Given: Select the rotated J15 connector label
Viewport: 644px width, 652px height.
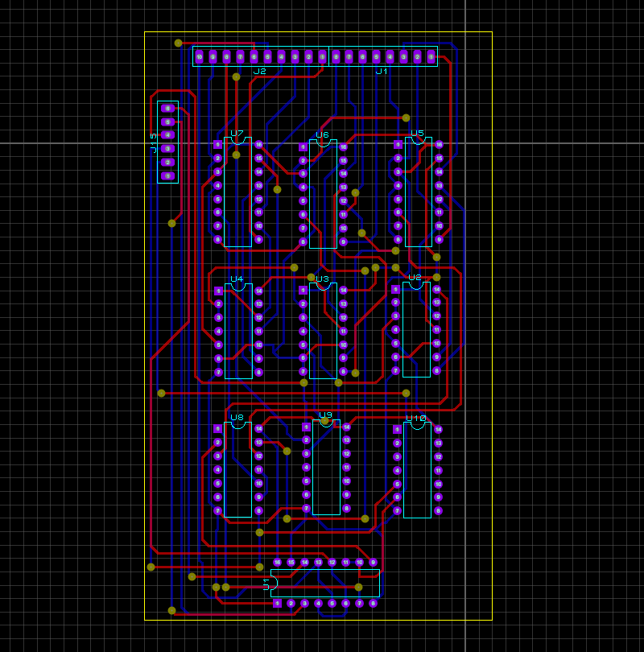Looking at the screenshot, I should click(154, 143).
